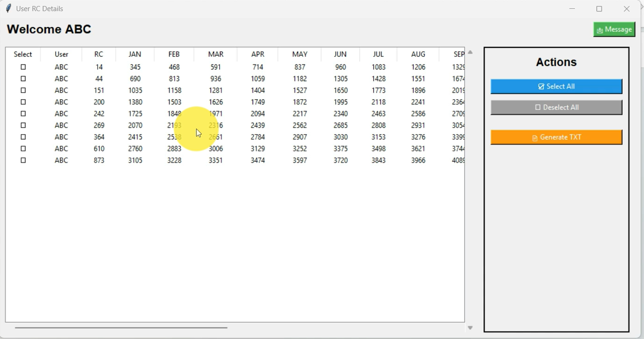Click RC value 14 in the table
The height and width of the screenshot is (339, 644).
click(99, 67)
